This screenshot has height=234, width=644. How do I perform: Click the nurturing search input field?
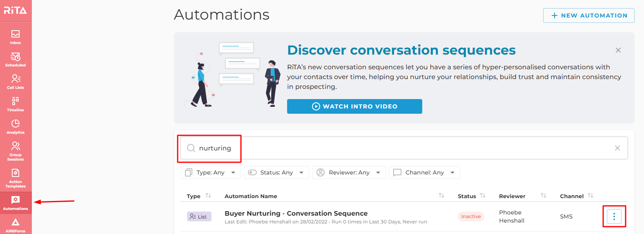(x=404, y=148)
